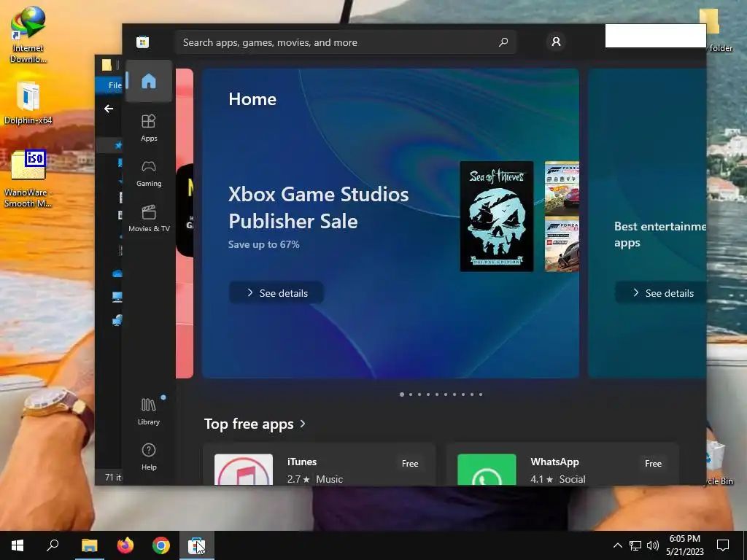Click the pink previous carousel slide
747x560 pixels.
(185, 223)
